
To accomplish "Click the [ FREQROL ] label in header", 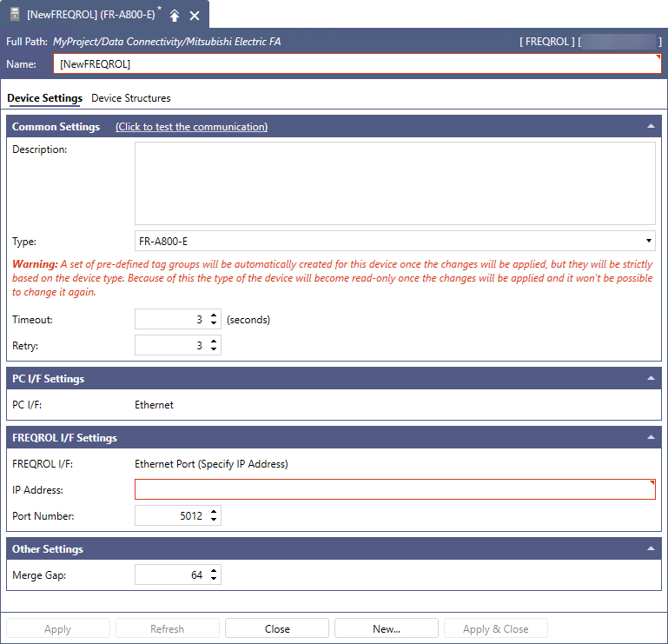I will pos(547,42).
